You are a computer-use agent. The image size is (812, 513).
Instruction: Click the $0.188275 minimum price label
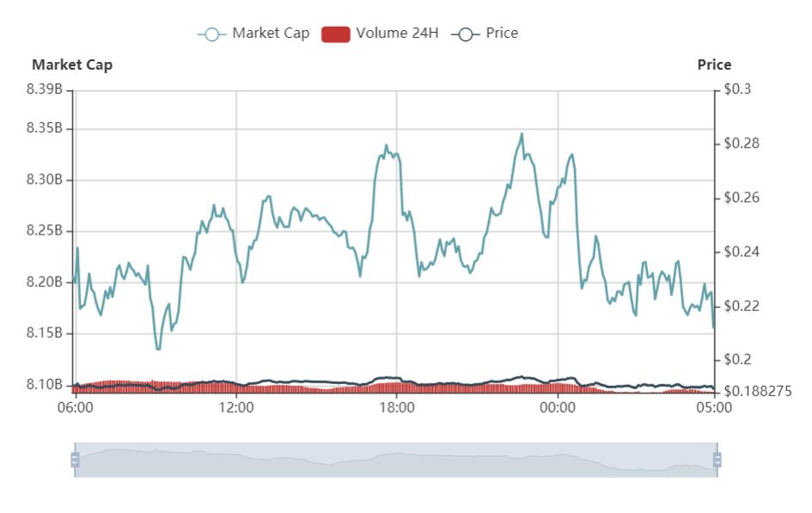[x=758, y=391]
